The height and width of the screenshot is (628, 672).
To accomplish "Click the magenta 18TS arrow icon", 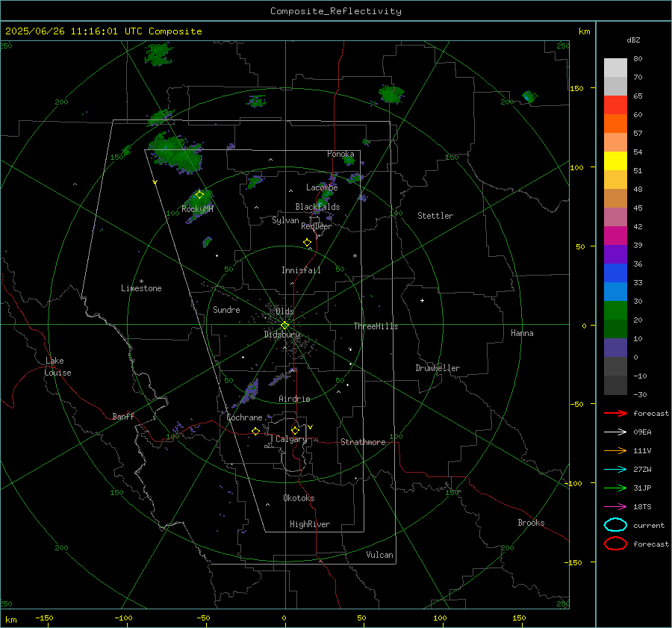I will tap(615, 507).
